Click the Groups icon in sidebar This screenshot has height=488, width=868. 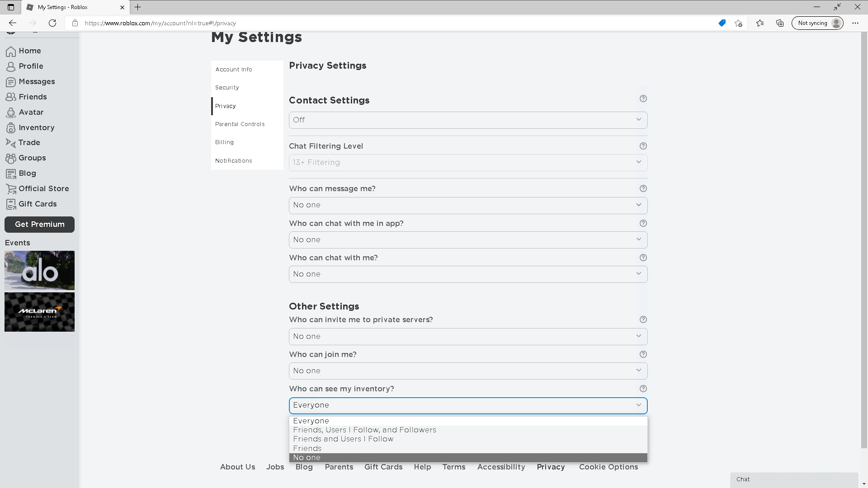(x=11, y=158)
